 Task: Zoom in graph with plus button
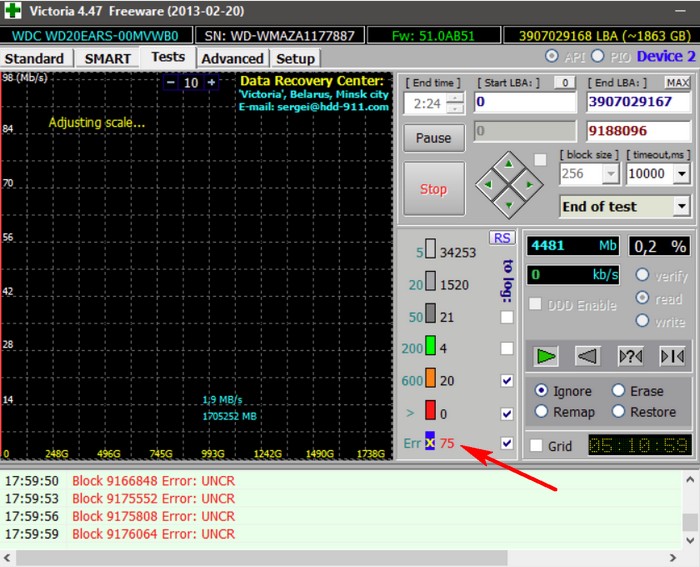pos(211,82)
